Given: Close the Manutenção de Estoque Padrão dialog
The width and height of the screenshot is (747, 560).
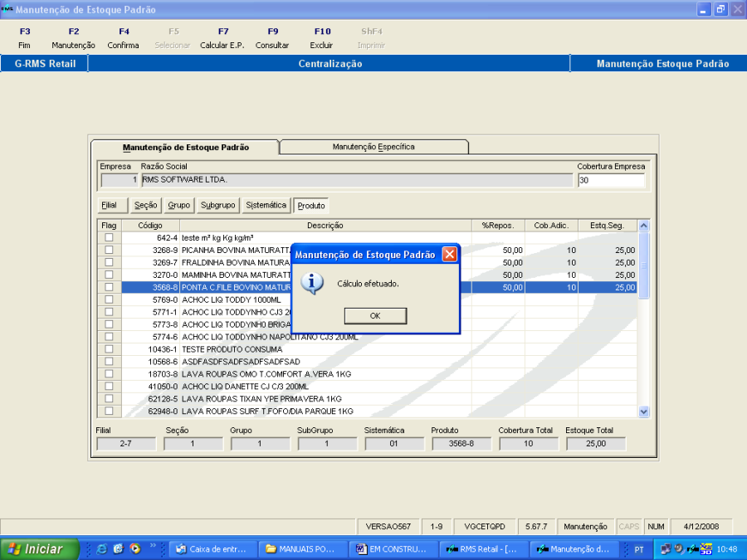Looking at the screenshot, I should click(449, 255).
